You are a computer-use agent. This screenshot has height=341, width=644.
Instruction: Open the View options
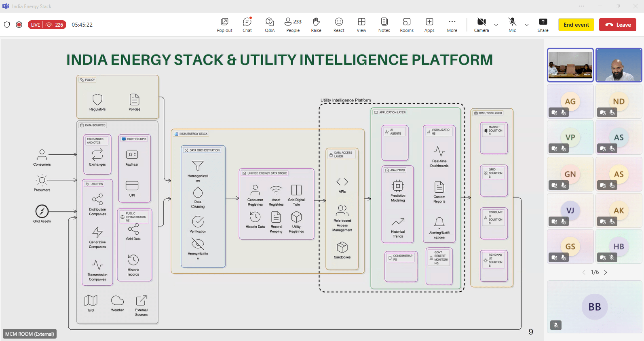361,25
